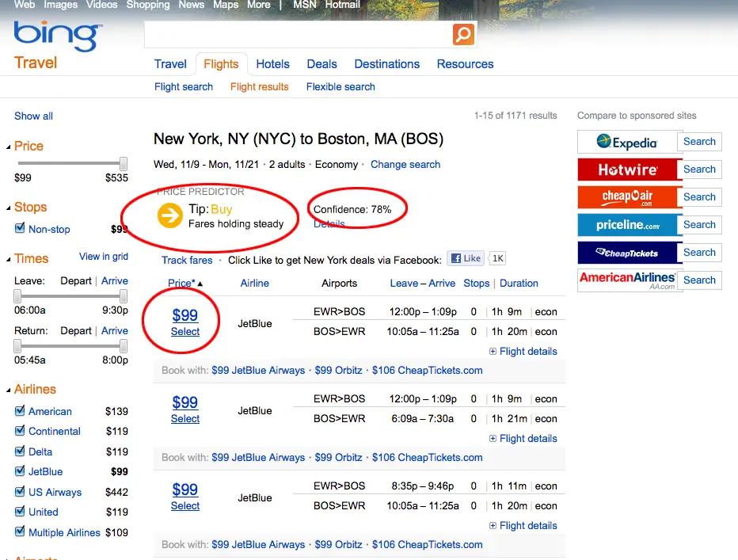
Task: Select the first $99 JetBlue flight
Action: (185, 332)
